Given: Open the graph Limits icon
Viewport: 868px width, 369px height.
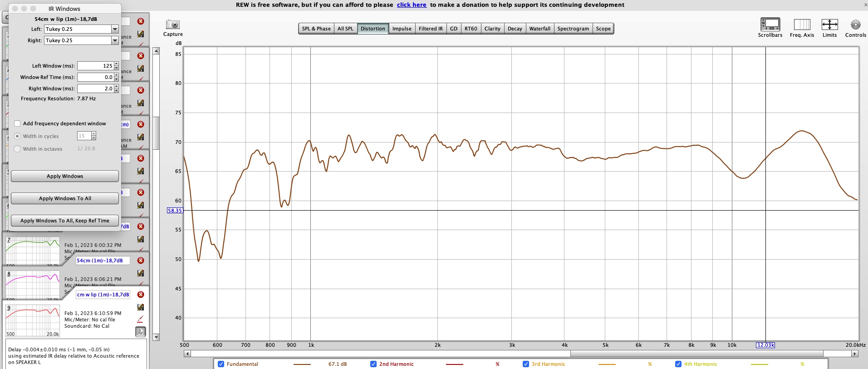Looking at the screenshot, I should (829, 25).
